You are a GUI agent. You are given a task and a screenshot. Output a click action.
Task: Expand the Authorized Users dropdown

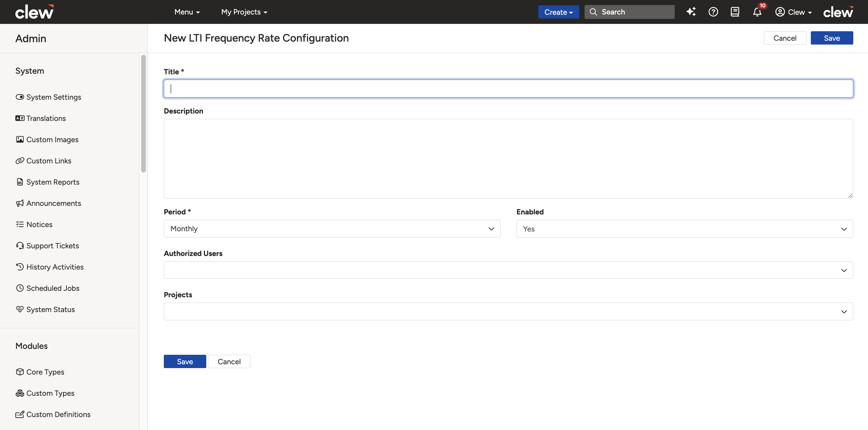coord(509,270)
